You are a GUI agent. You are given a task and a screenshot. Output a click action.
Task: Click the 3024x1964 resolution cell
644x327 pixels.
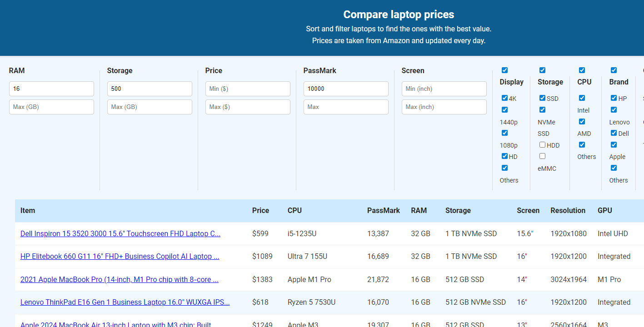pyautogui.click(x=569, y=279)
